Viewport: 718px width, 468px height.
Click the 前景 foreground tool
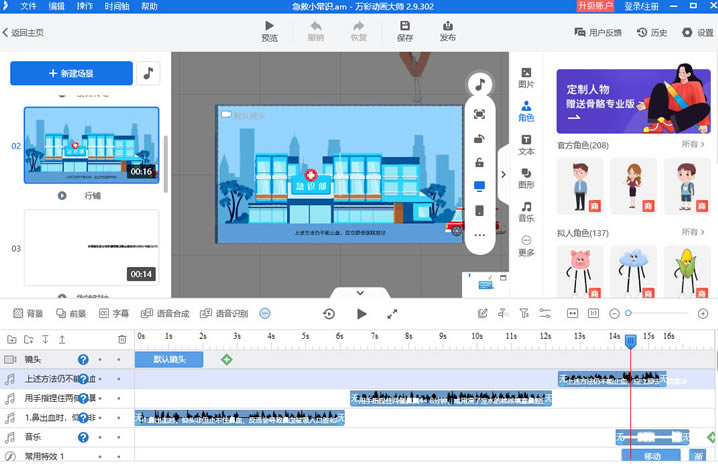click(71, 313)
